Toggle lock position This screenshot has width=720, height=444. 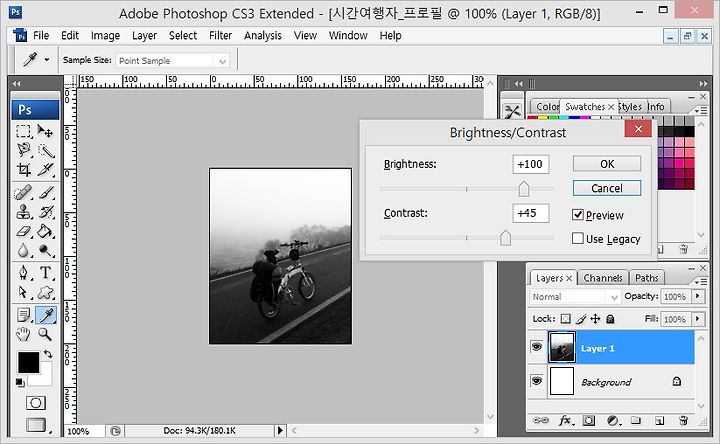pos(595,319)
